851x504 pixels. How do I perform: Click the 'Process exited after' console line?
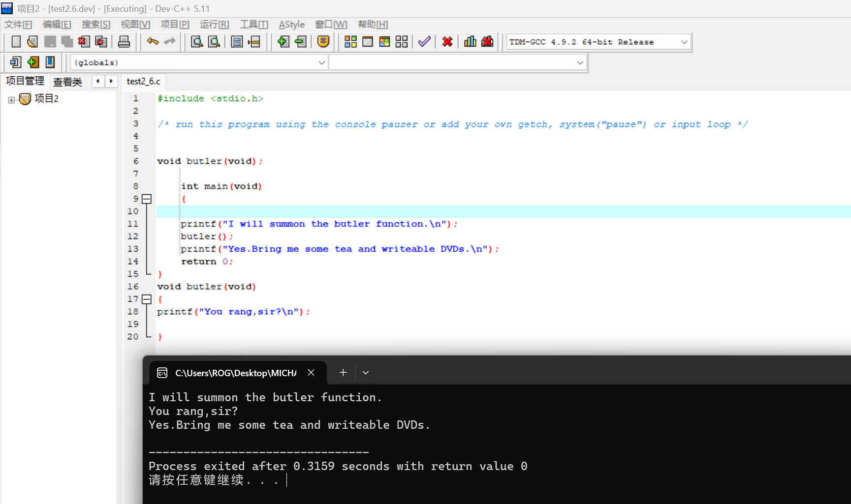338,466
